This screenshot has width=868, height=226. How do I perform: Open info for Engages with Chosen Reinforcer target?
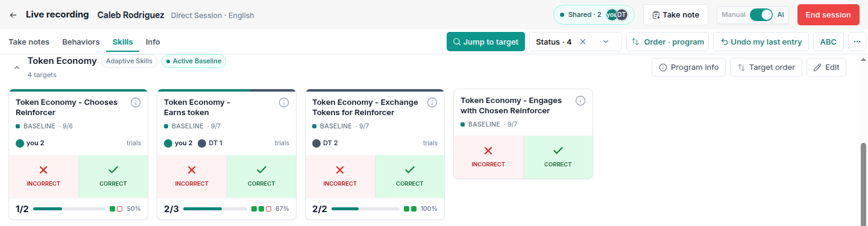tap(580, 101)
